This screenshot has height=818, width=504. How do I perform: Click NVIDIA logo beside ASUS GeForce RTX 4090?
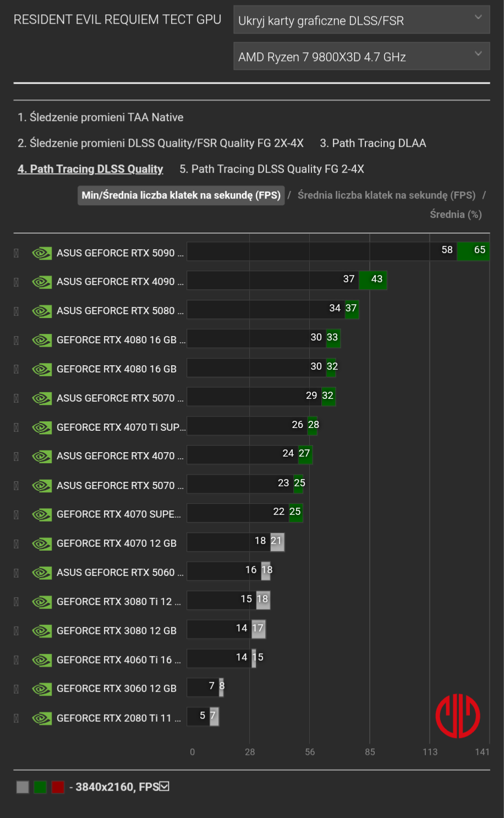click(42, 282)
